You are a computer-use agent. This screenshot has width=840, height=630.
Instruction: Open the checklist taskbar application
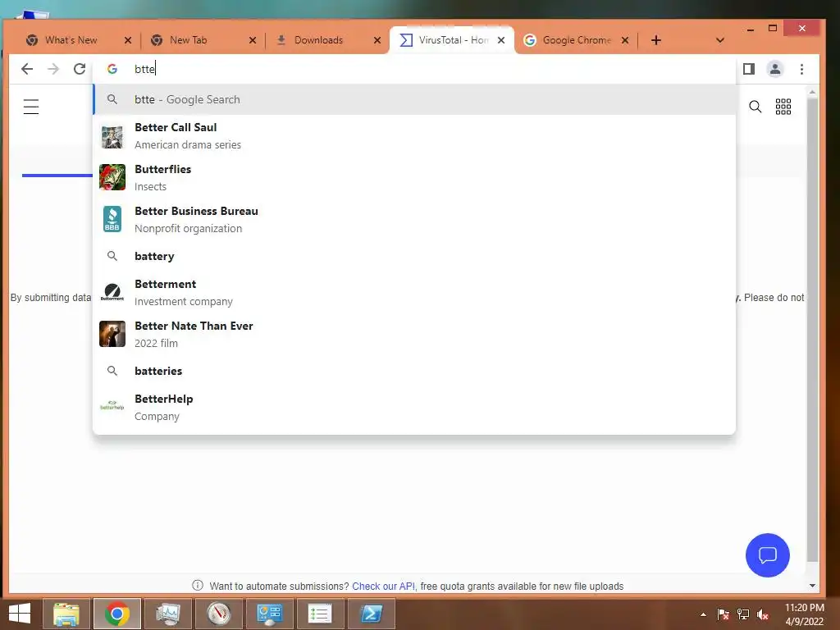[x=320, y=614]
